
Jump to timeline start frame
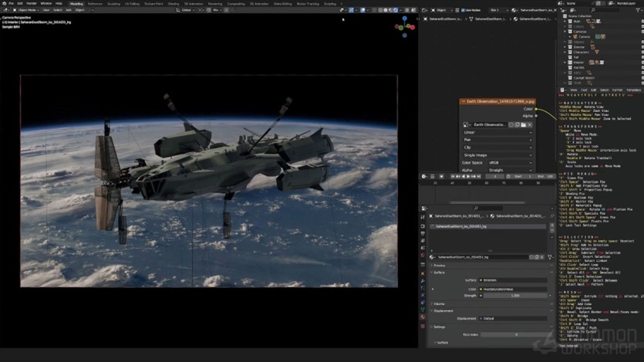(453, 176)
